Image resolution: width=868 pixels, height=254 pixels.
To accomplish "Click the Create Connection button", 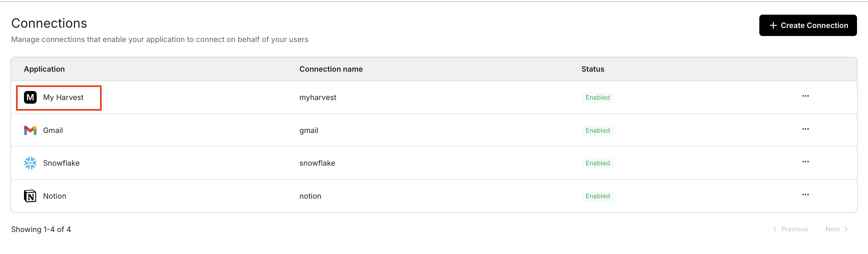I will [808, 25].
